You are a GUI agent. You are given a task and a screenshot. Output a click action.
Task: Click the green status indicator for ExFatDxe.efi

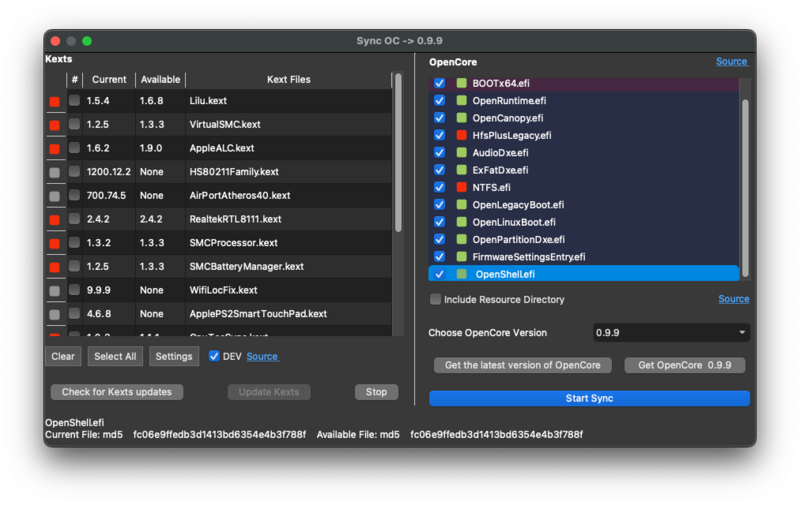tap(462, 170)
